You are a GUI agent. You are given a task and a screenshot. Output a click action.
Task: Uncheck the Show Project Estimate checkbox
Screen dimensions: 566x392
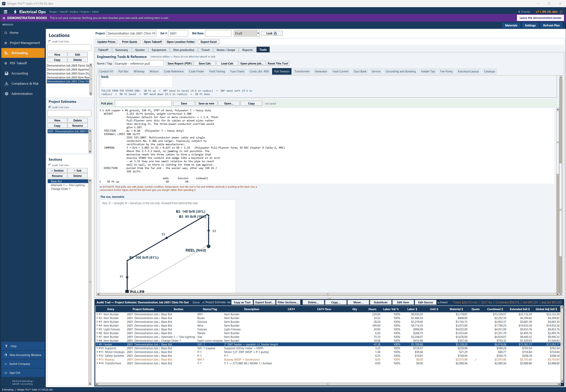(203, 302)
